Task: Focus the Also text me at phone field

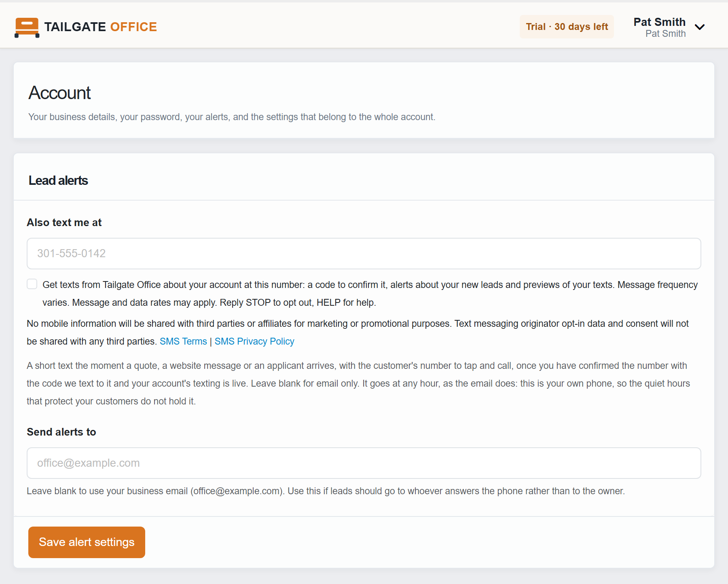Action: click(x=364, y=254)
